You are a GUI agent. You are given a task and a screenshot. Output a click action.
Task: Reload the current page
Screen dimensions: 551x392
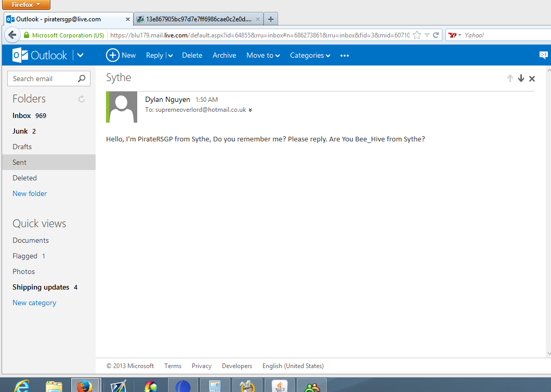pos(436,35)
